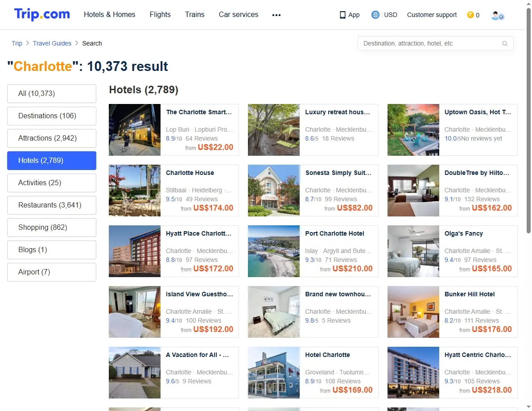Screen dimensions: 532x411
Task: Open the user profile avatar
Action: point(497,15)
